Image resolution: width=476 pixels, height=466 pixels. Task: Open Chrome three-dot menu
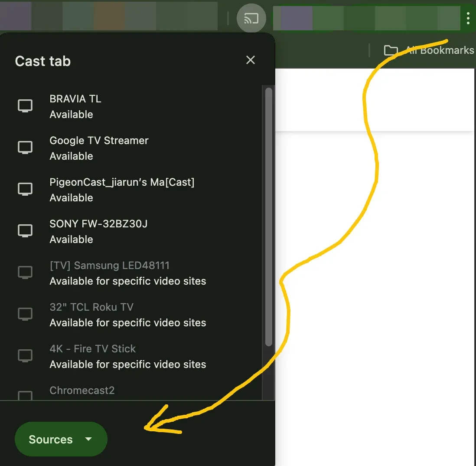(468, 19)
